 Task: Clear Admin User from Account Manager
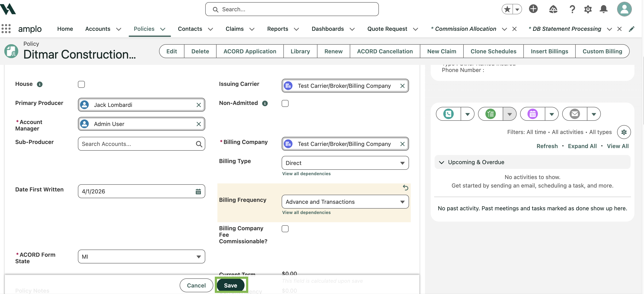(199, 124)
